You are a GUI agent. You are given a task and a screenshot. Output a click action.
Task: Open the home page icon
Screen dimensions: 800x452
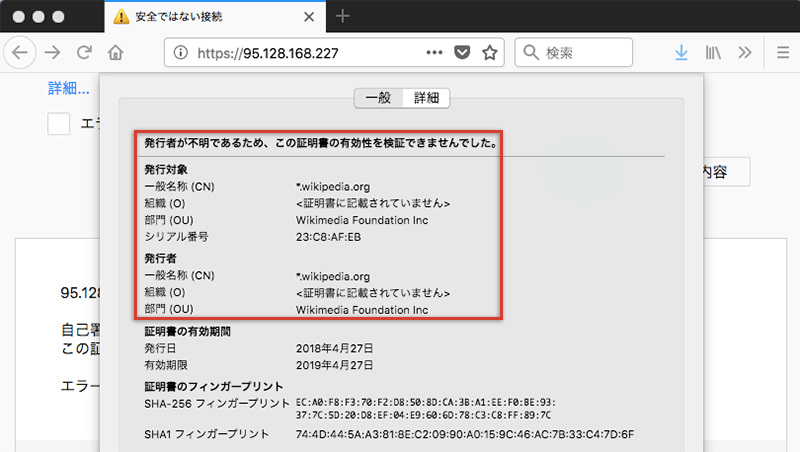point(116,52)
